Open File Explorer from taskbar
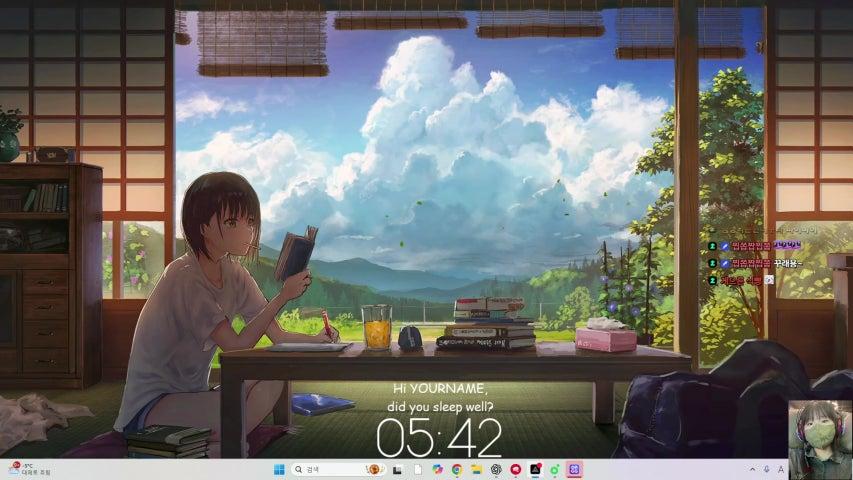The height and width of the screenshot is (480, 853). pos(477,470)
